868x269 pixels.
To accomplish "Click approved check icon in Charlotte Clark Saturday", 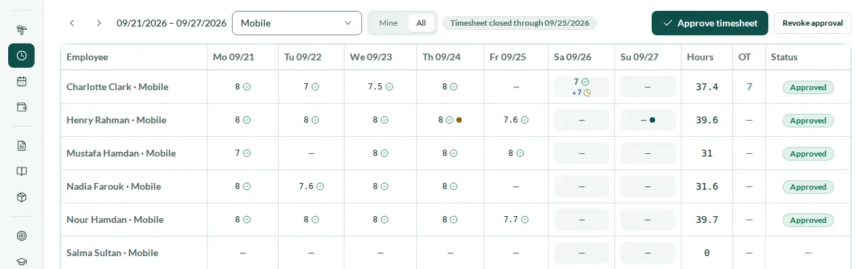I will click(585, 82).
